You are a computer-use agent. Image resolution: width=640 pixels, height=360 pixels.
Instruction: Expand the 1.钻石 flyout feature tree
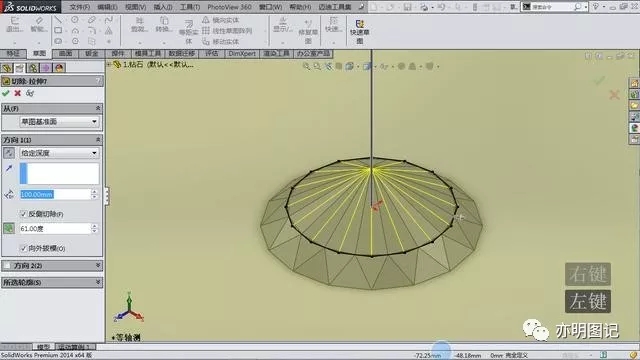point(109,64)
